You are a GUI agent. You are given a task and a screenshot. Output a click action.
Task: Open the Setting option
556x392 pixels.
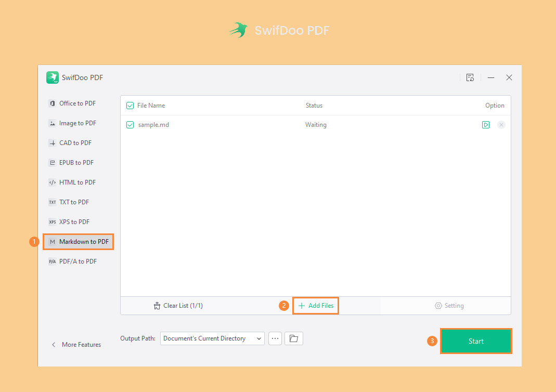pyautogui.click(x=449, y=306)
